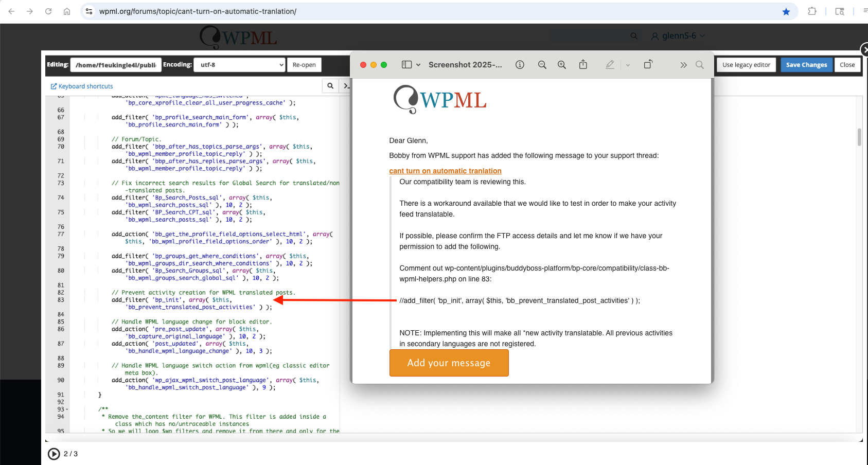Screen dimensions: 868x465
Task: Click line number 83 in gutter
Action: click(x=61, y=300)
